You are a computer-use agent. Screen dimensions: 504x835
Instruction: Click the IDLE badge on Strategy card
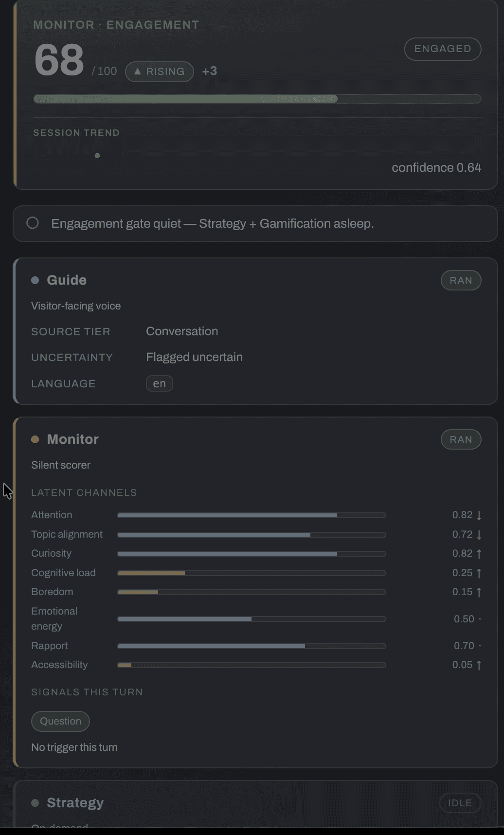click(460, 803)
